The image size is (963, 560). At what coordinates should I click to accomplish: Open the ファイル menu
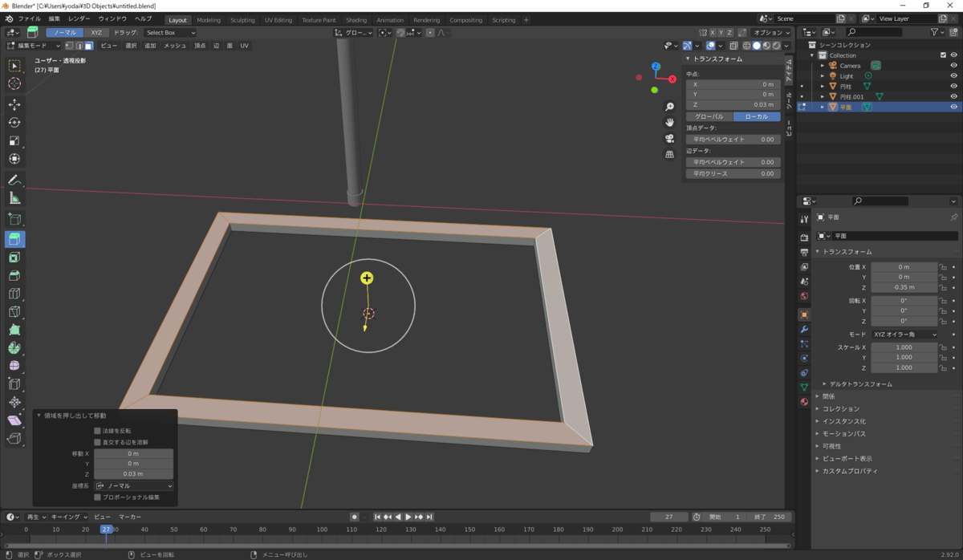29,18
